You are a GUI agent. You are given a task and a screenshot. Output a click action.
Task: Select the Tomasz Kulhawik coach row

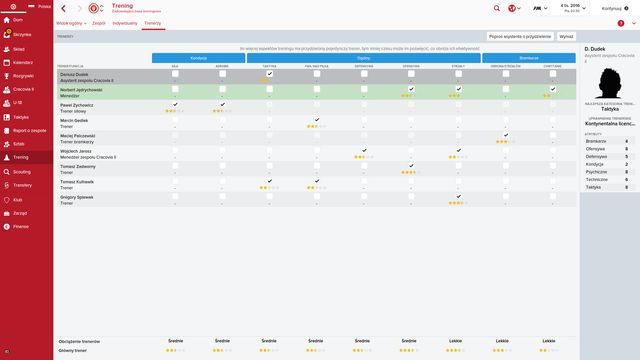[316, 184]
